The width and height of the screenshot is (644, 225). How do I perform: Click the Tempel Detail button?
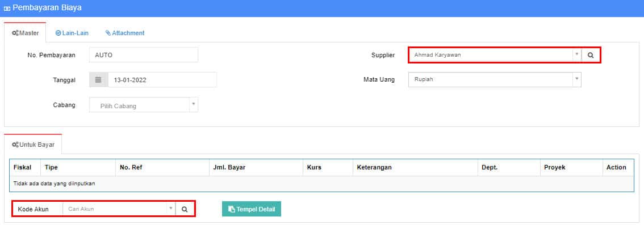coord(252,209)
